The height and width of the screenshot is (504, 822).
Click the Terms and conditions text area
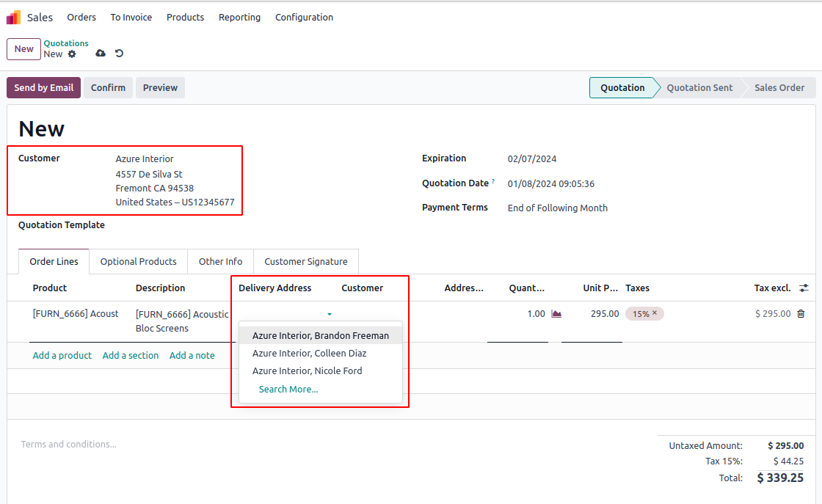coord(68,445)
